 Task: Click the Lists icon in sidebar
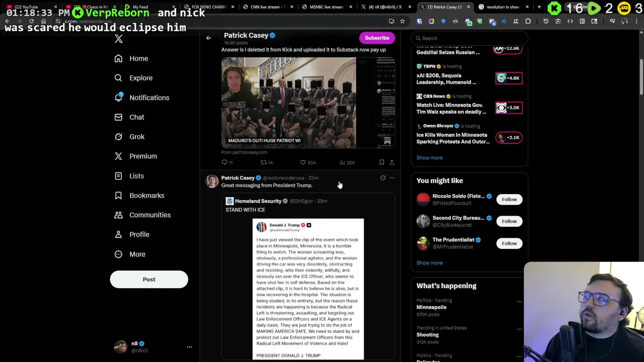click(x=118, y=176)
